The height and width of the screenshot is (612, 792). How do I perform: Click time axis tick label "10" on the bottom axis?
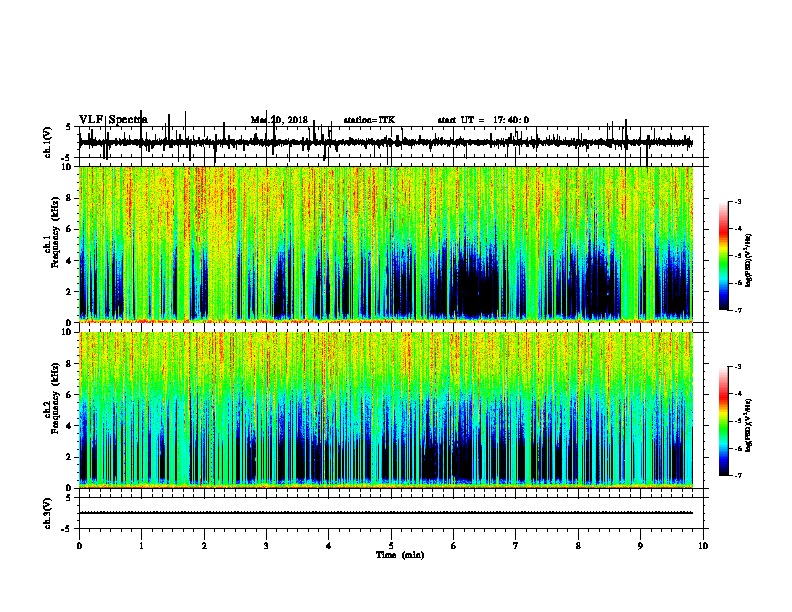(703, 546)
